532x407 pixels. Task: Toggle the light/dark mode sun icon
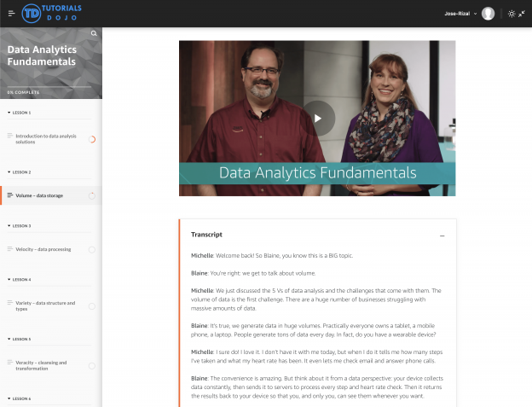click(511, 14)
